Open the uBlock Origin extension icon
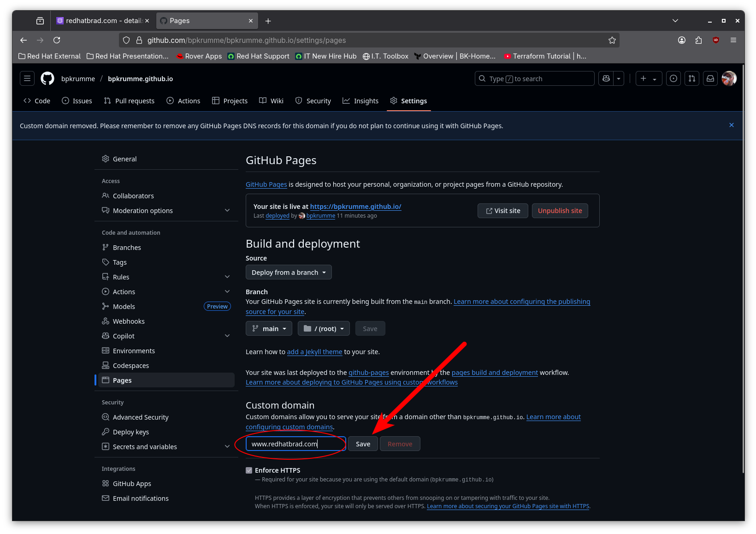The height and width of the screenshot is (534, 756). pos(716,40)
